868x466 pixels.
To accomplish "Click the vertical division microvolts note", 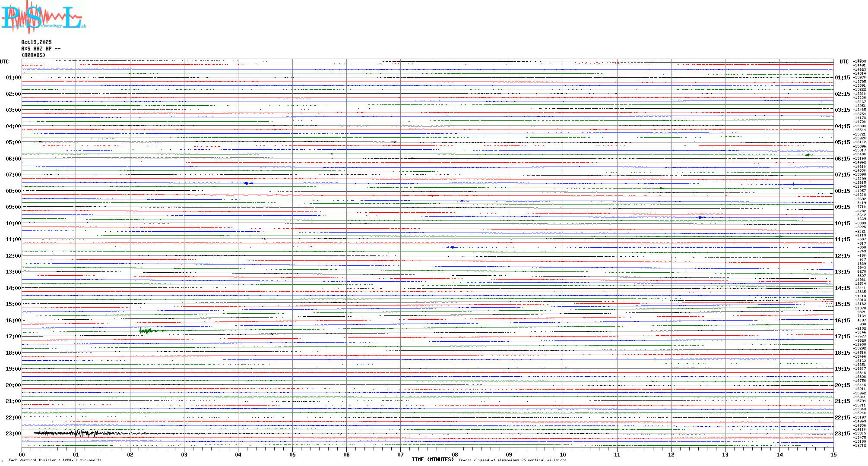I will pos(55,460).
